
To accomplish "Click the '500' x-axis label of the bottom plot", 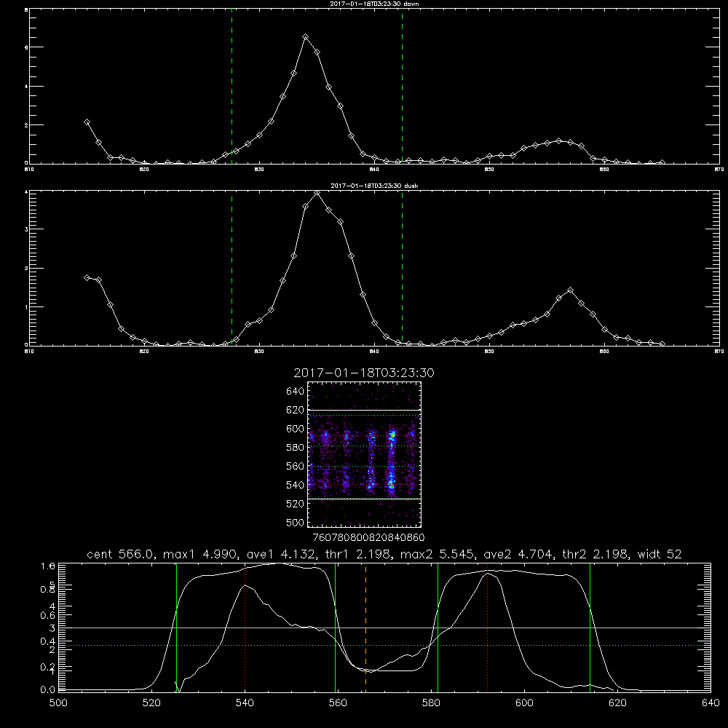I will [x=58, y=703].
